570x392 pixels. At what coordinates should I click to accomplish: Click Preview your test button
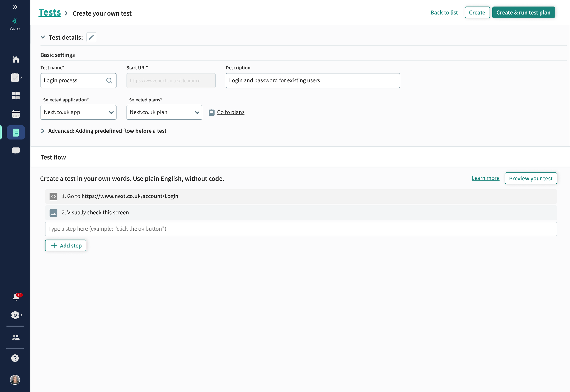click(x=531, y=178)
